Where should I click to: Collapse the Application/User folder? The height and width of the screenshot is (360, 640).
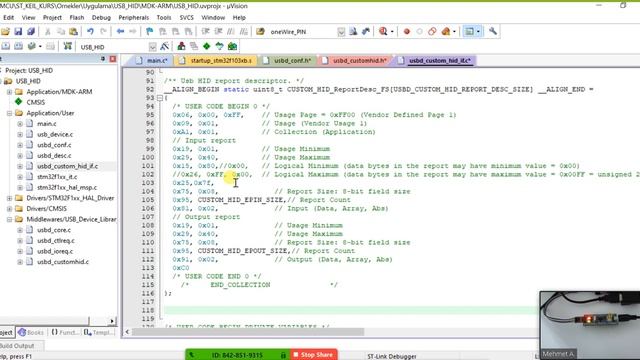coord(9,113)
